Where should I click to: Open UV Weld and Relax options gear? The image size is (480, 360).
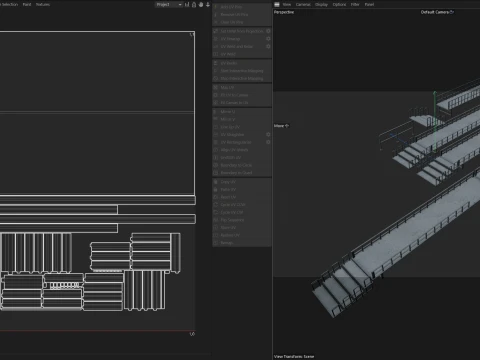tap(268, 46)
